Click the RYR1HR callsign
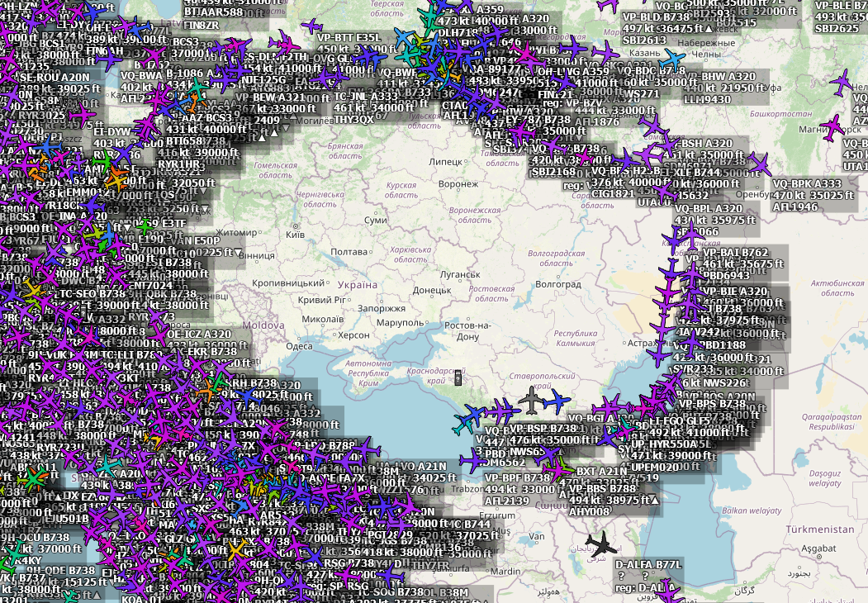 coord(179,164)
